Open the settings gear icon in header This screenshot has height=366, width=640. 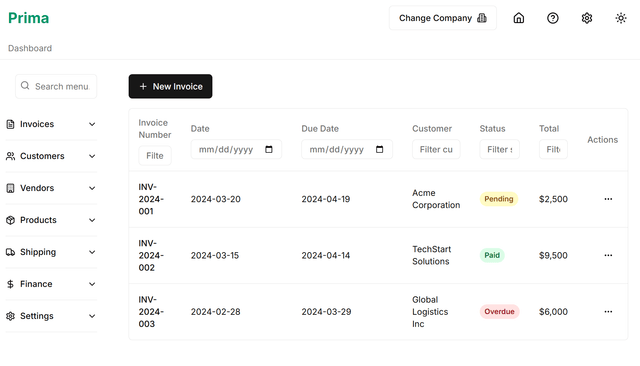(x=587, y=18)
